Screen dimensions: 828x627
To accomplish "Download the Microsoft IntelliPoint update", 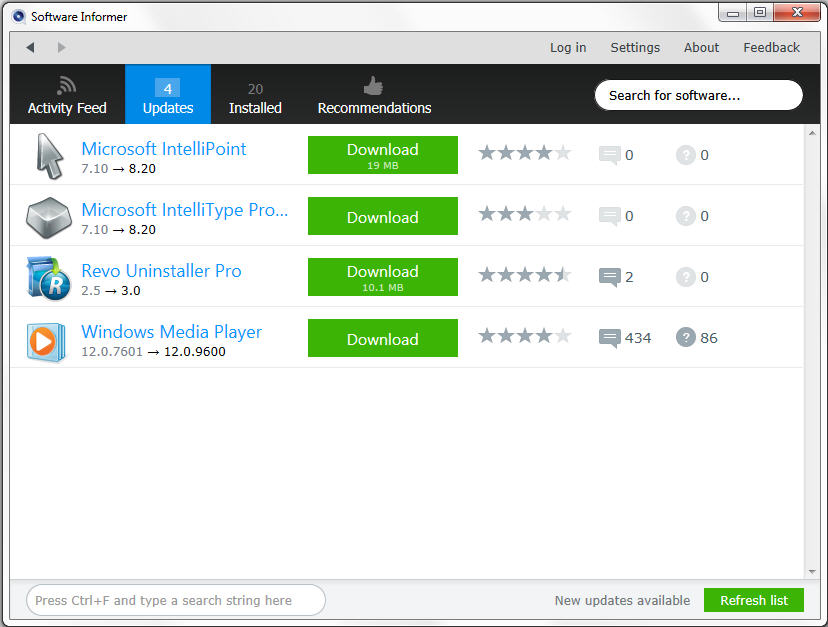I will point(382,155).
